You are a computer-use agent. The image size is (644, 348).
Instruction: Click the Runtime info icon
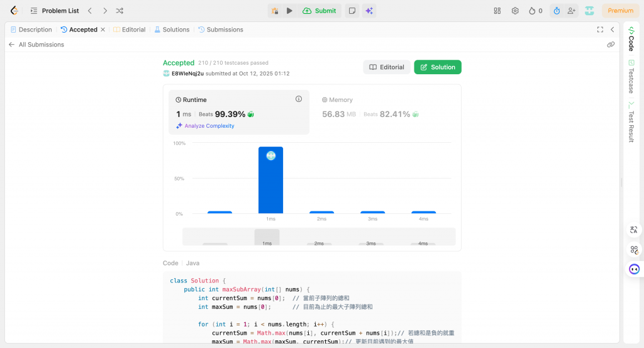pyautogui.click(x=299, y=99)
